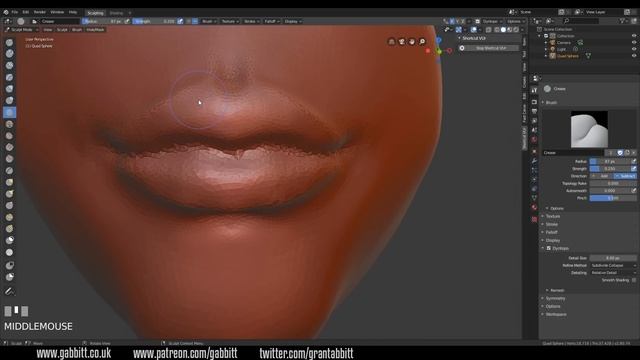Expand the Remesh panel
The image size is (640, 360).
pyautogui.click(x=556, y=290)
